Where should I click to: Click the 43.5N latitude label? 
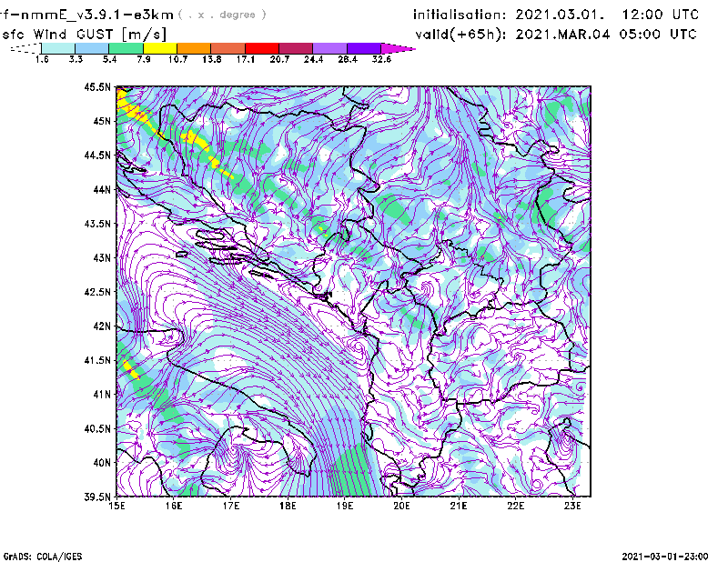pyautogui.click(x=97, y=224)
